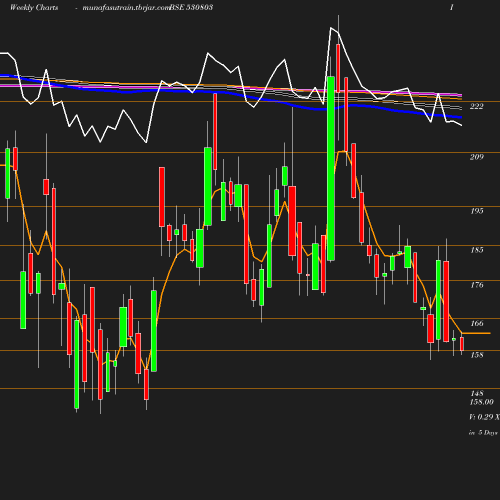
Task: Click the V: 0.29 X volume text
Action: pyautogui.click(x=484, y=417)
